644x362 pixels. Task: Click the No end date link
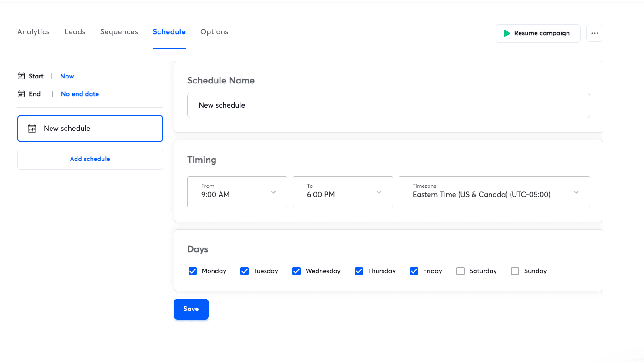(x=80, y=94)
